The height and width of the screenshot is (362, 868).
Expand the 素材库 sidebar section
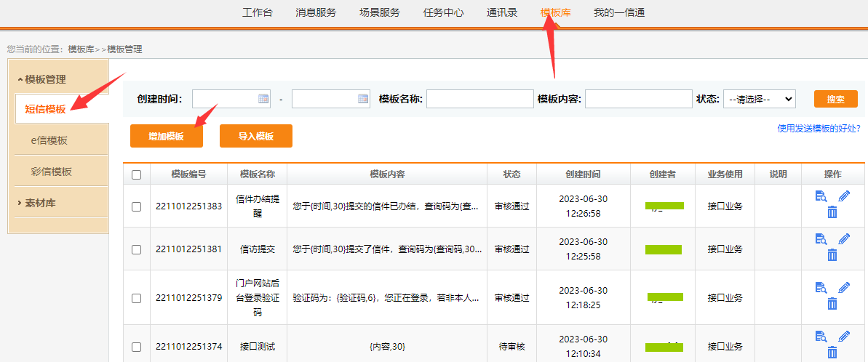(40, 203)
